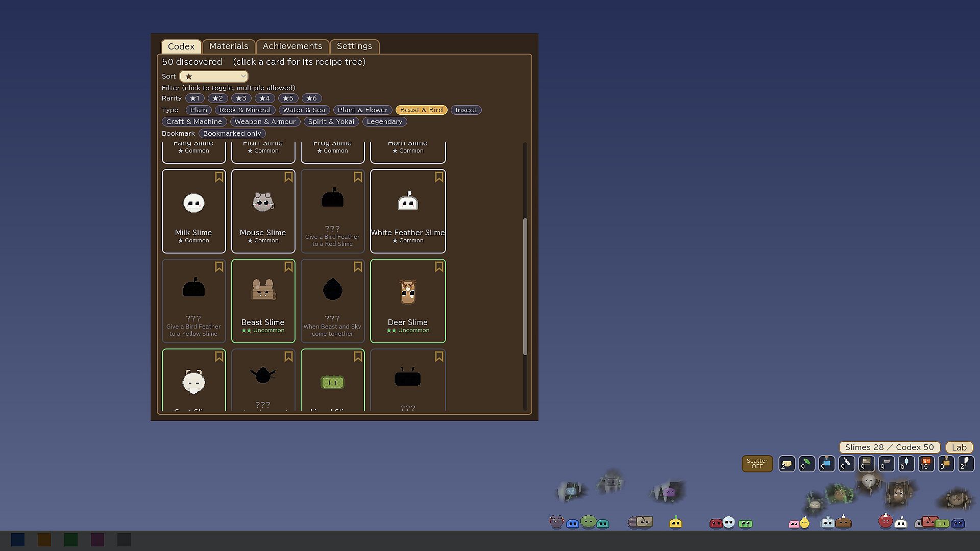Select the amber potion material with count 3
The width and height of the screenshot is (980, 551).
(x=946, y=464)
